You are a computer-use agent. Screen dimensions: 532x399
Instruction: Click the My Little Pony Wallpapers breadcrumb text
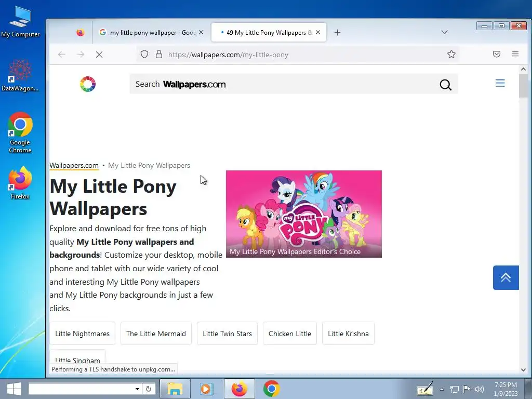pyautogui.click(x=149, y=166)
